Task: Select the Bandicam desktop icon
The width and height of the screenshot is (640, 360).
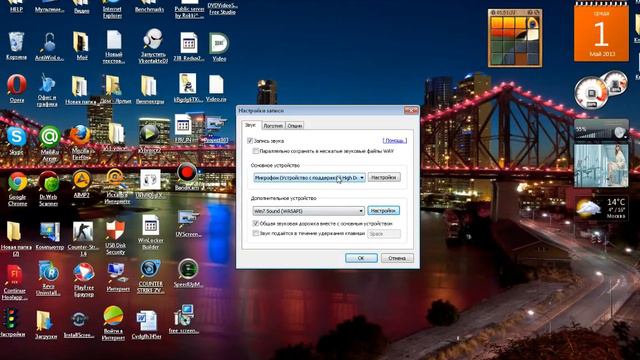Action: point(187,177)
